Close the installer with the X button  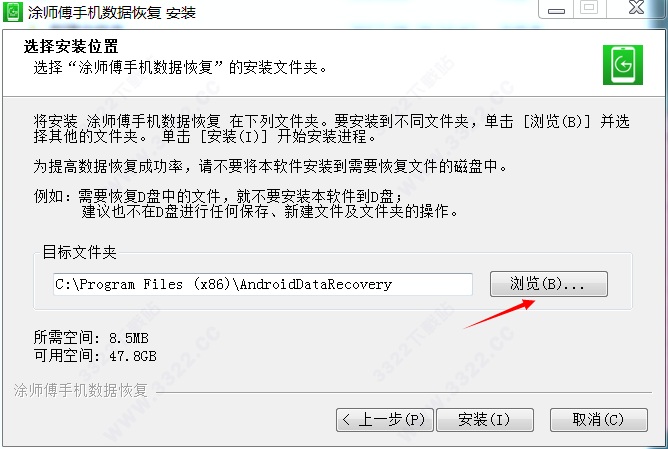[636, 8]
